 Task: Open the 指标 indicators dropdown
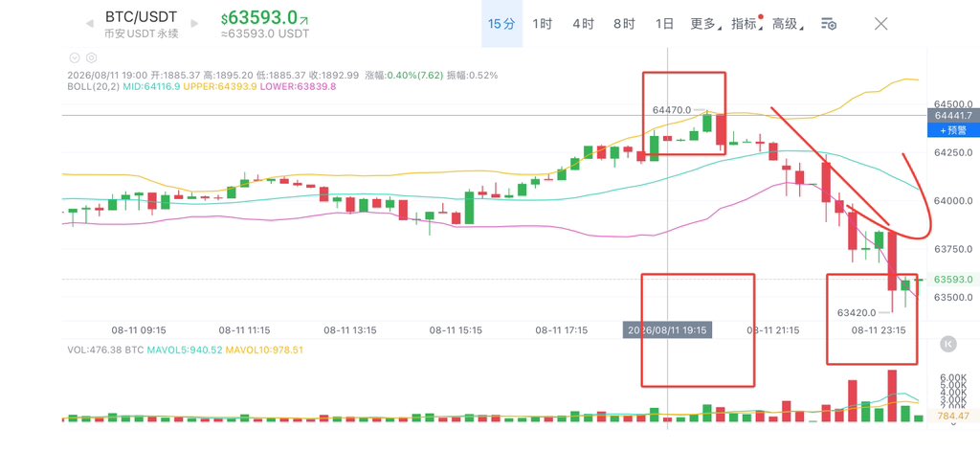coord(746,24)
